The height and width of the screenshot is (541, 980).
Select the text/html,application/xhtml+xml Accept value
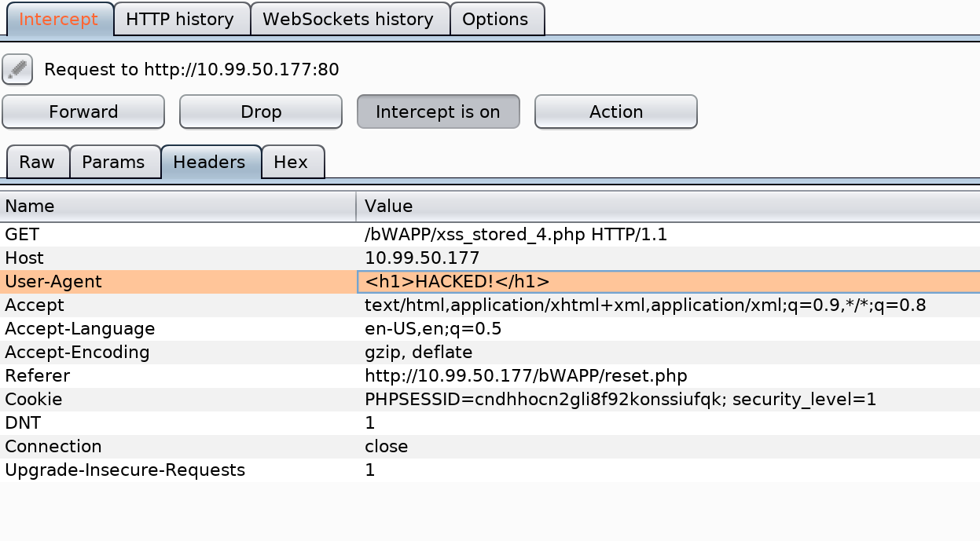[668, 305]
